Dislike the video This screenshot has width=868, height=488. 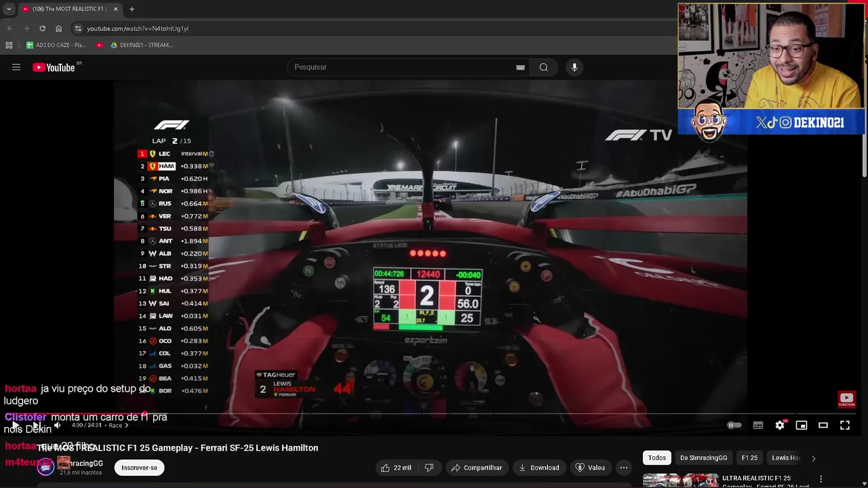tap(429, 468)
